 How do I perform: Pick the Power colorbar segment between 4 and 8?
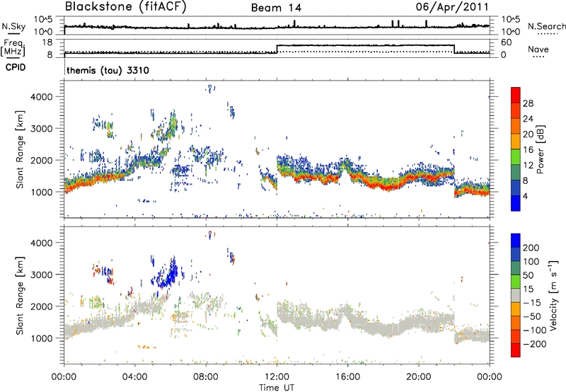(x=516, y=188)
